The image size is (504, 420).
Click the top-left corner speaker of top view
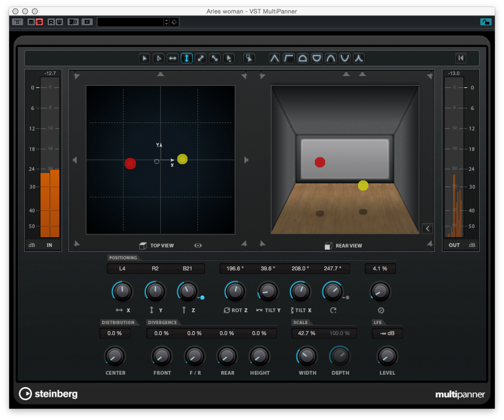[x=77, y=76]
